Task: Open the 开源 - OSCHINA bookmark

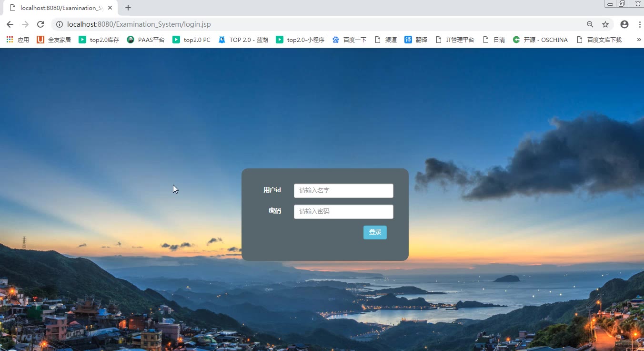Action: click(x=540, y=40)
